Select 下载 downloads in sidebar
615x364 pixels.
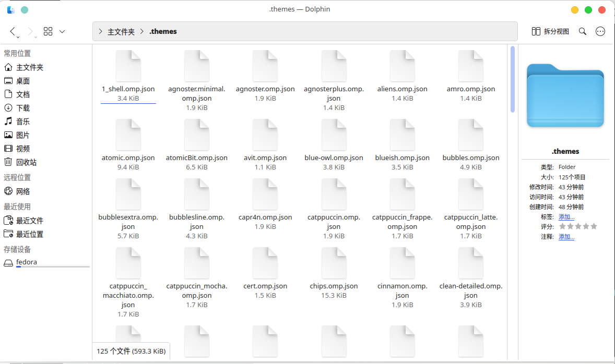tap(23, 108)
